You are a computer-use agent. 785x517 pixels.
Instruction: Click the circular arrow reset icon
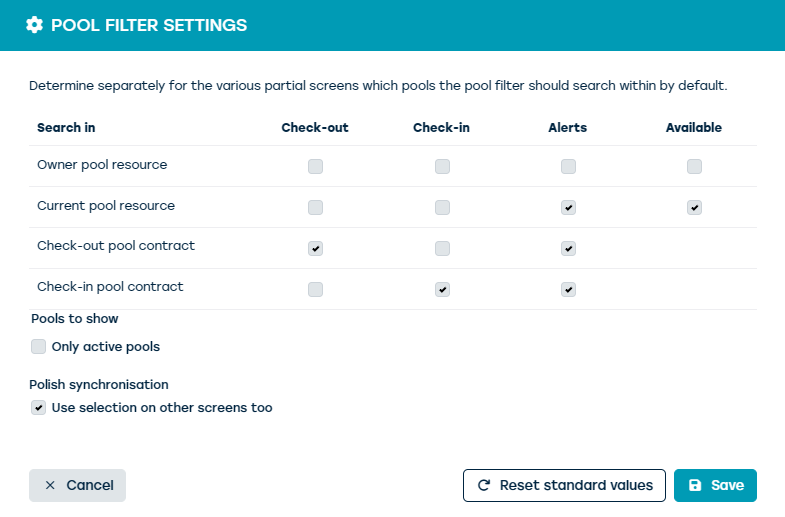click(484, 485)
